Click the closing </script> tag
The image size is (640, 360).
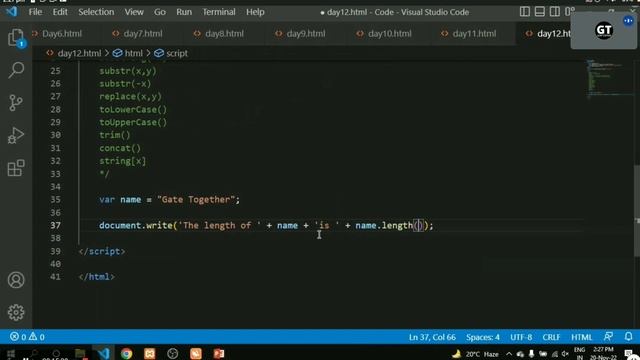click(102, 251)
